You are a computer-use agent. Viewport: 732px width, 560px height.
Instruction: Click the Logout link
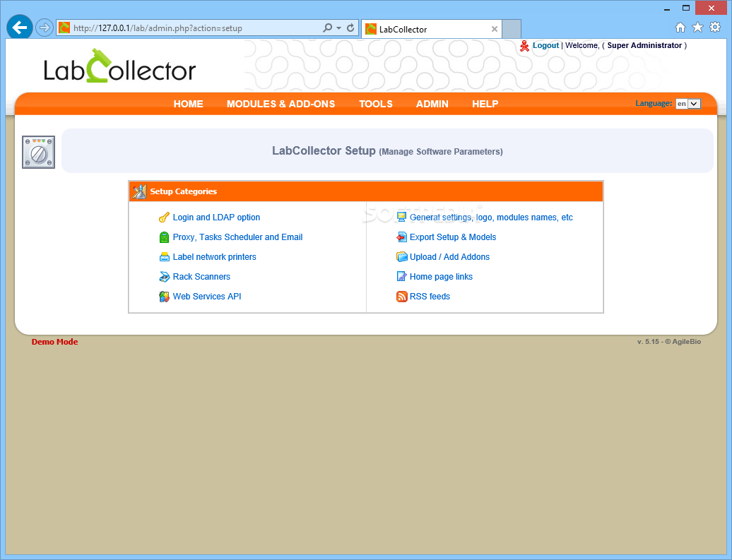[545, 45]
